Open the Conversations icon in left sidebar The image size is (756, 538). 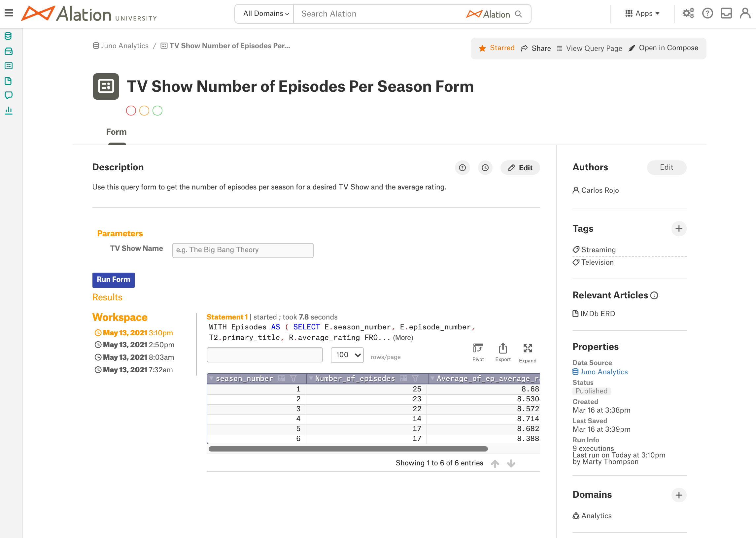[x=9, y=95]
